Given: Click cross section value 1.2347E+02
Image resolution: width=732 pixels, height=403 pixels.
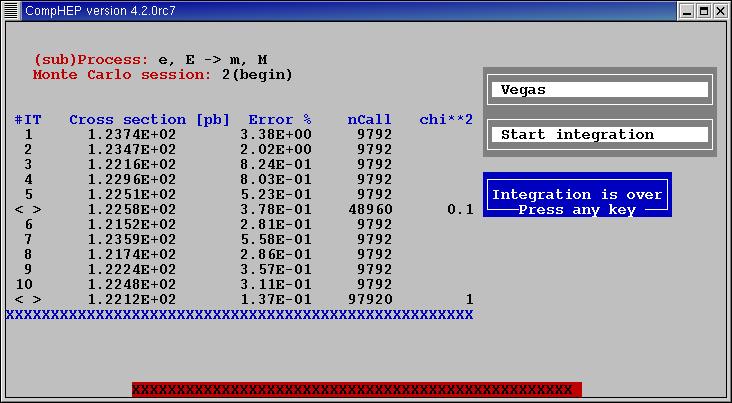Looking at the screenshot, I should 132,149.
